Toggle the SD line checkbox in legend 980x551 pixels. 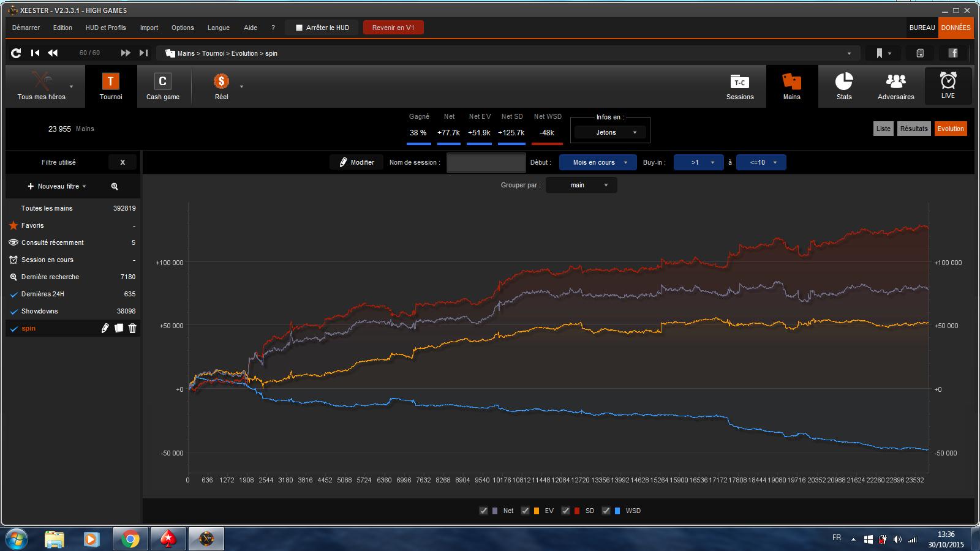(x=565, y=511)
